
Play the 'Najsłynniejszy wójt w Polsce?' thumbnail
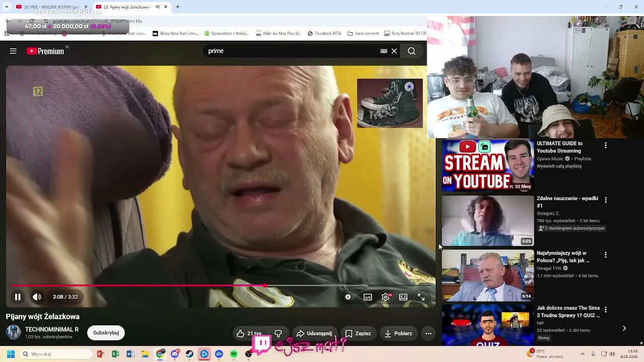point(488,276)
